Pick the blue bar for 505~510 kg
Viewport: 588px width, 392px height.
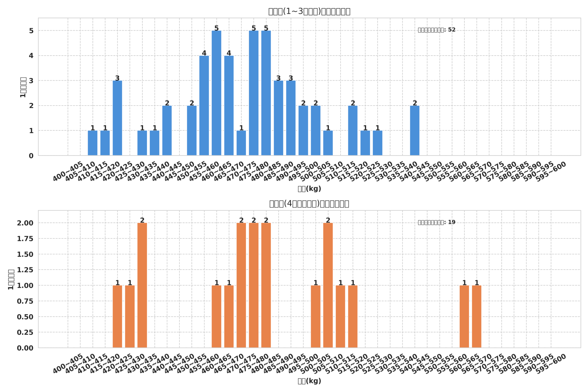328,143
